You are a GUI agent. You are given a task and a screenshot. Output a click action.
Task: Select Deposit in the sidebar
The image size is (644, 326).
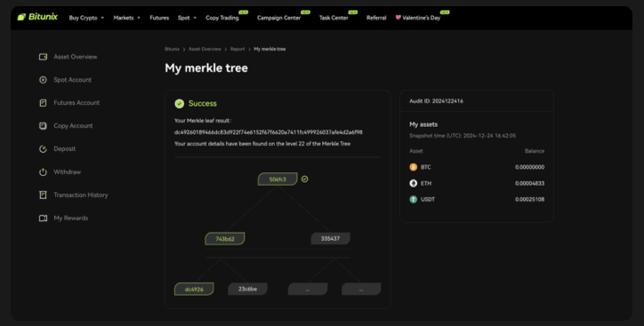(64, 149)
